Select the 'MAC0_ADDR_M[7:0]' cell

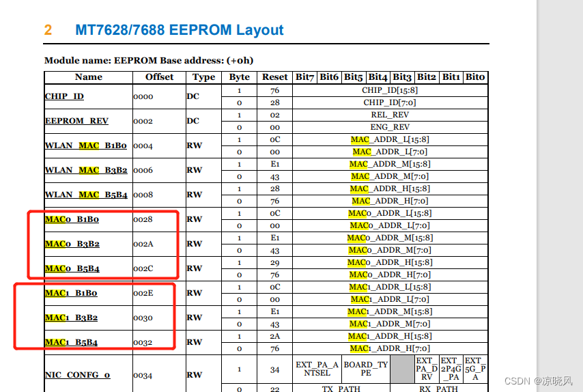coord(390,250)
